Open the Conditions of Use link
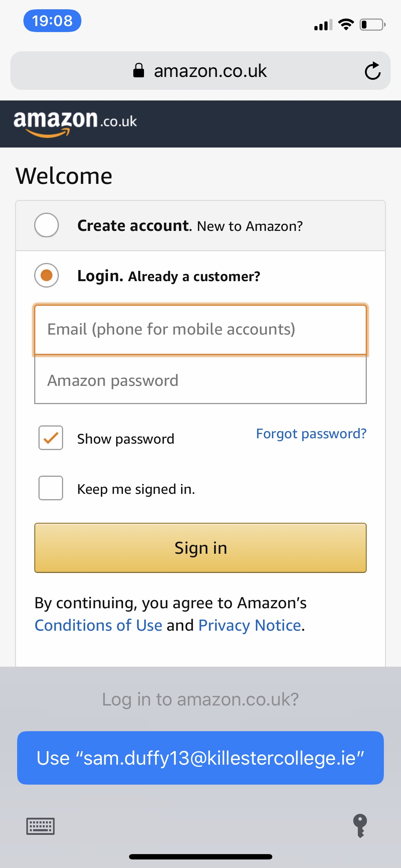 pyautogui.click(x=98, y=625)
